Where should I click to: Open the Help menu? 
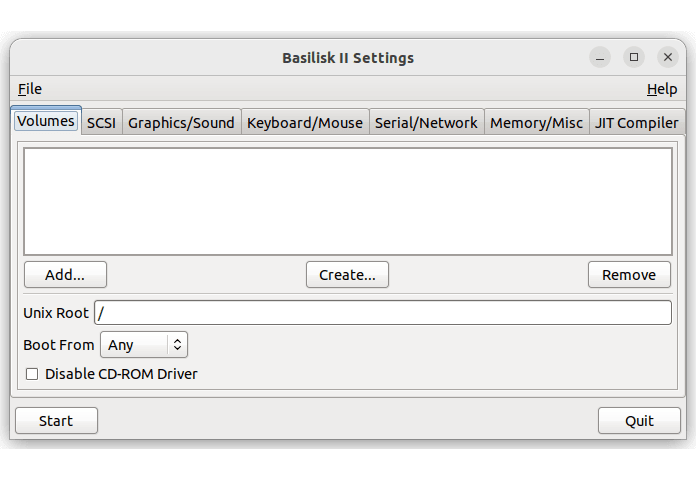tap(662, 89)
